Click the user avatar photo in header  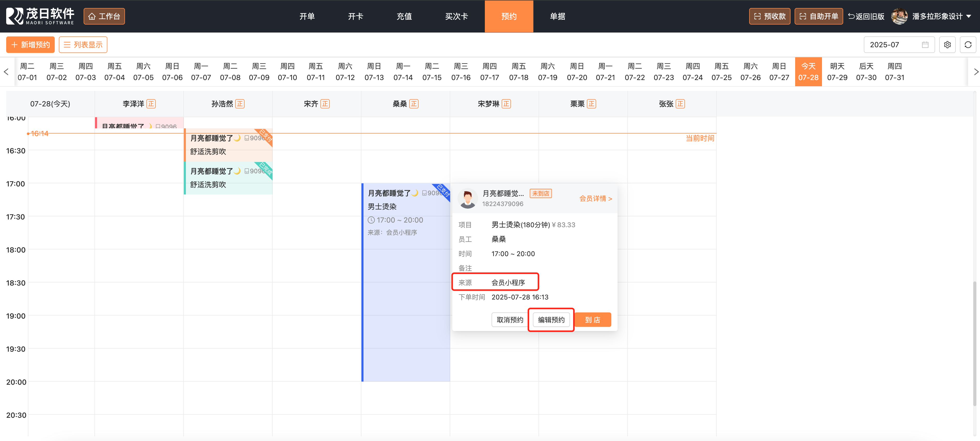click(x=899, y=16)
